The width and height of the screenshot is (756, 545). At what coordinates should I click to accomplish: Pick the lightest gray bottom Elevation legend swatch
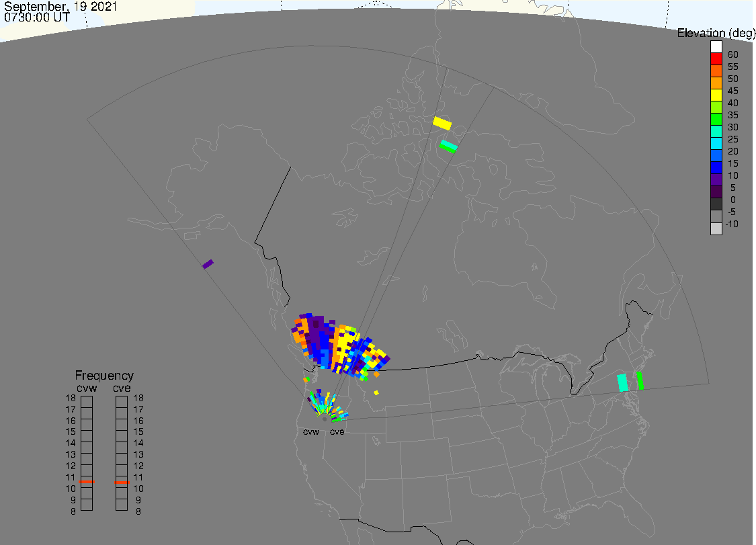pos(716,228)
